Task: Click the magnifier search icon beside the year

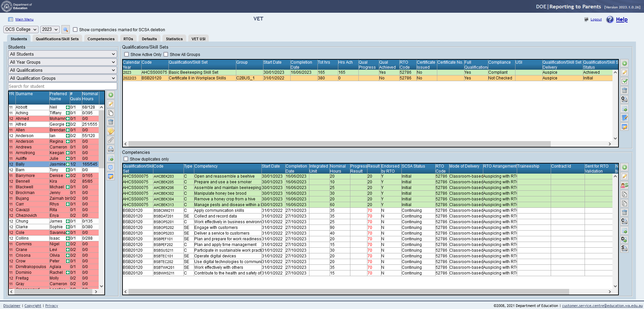Action: 65,29
